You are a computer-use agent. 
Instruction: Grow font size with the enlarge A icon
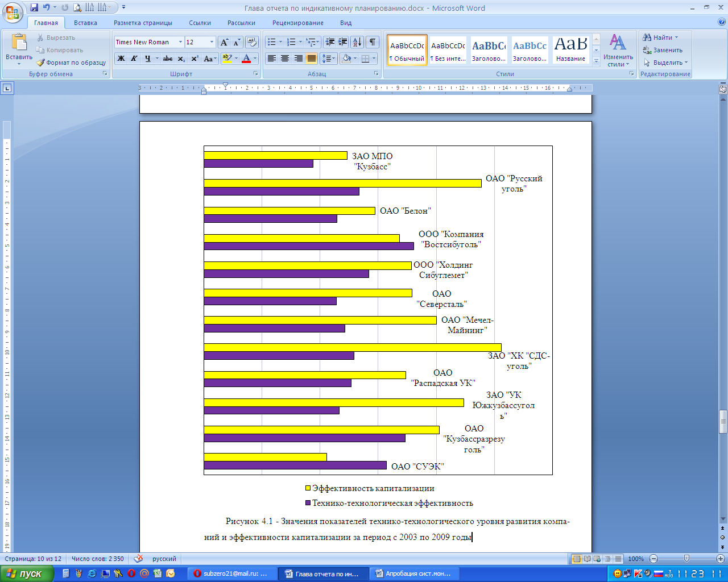click(x=225, y=42)
